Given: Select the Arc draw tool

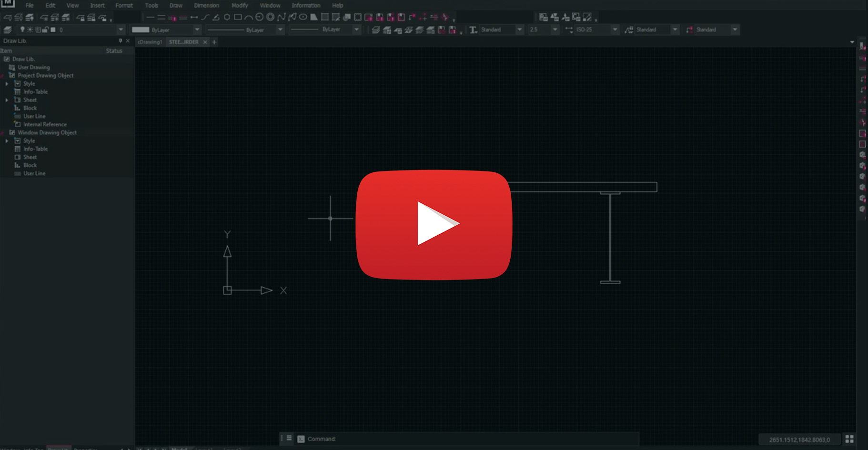Looking at the screenshot, I should pyautogui.click(x=248, y=17).
